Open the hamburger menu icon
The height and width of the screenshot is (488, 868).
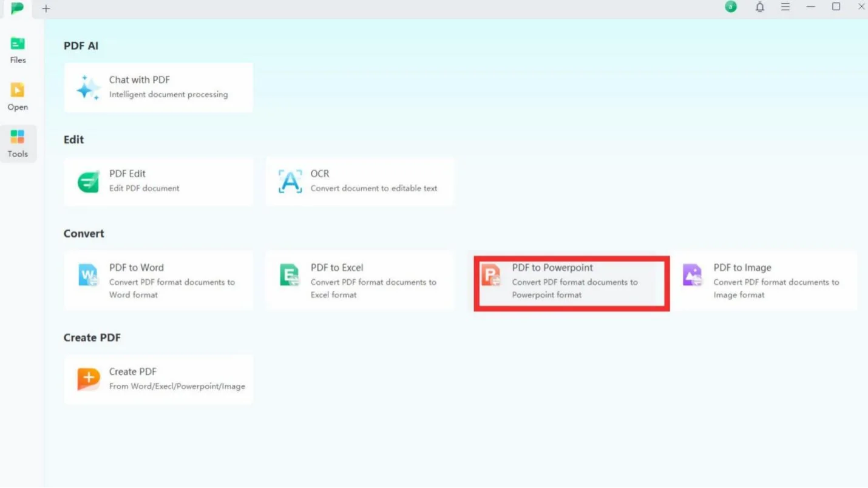(x=785, y=7)
